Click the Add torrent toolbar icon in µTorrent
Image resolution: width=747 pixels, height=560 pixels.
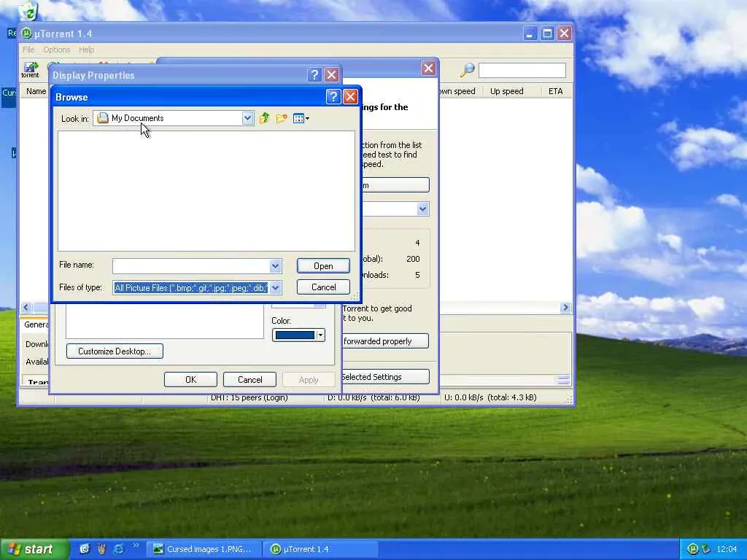coord(30,69)
